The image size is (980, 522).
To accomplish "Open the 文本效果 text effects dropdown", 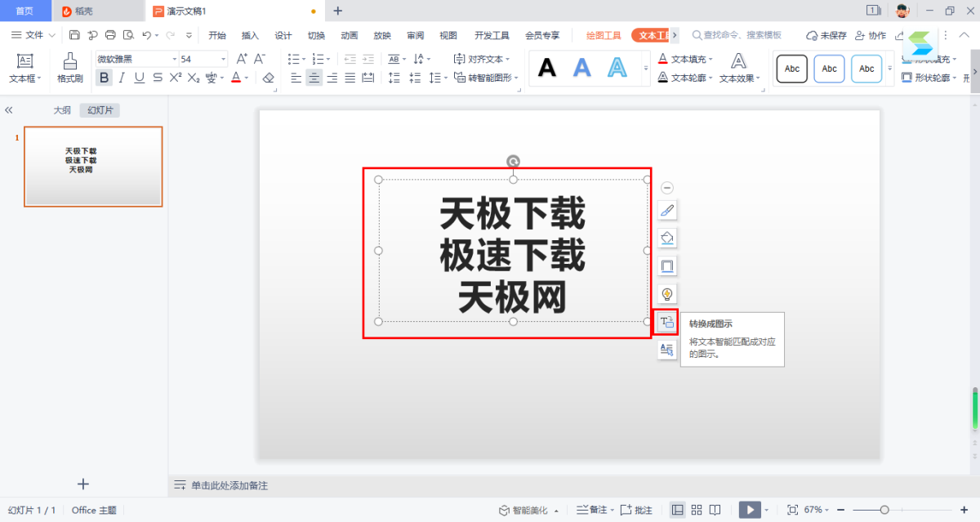I will [x=738, y=68].
